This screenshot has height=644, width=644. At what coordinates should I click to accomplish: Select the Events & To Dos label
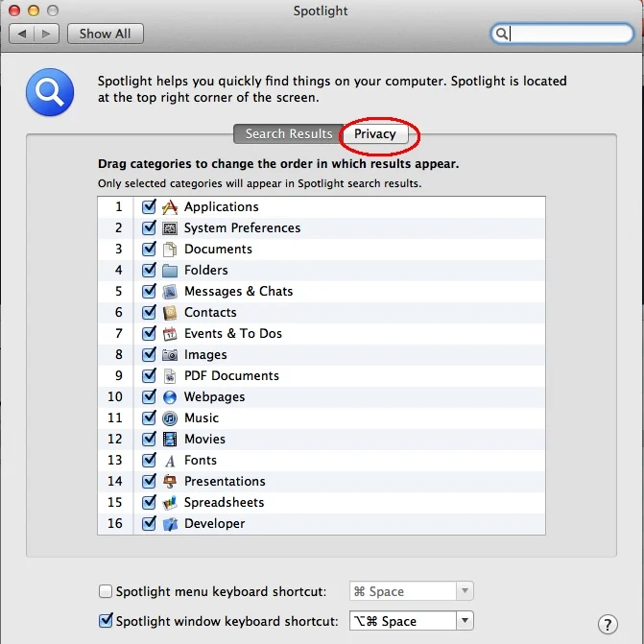(x=233, y=333)
